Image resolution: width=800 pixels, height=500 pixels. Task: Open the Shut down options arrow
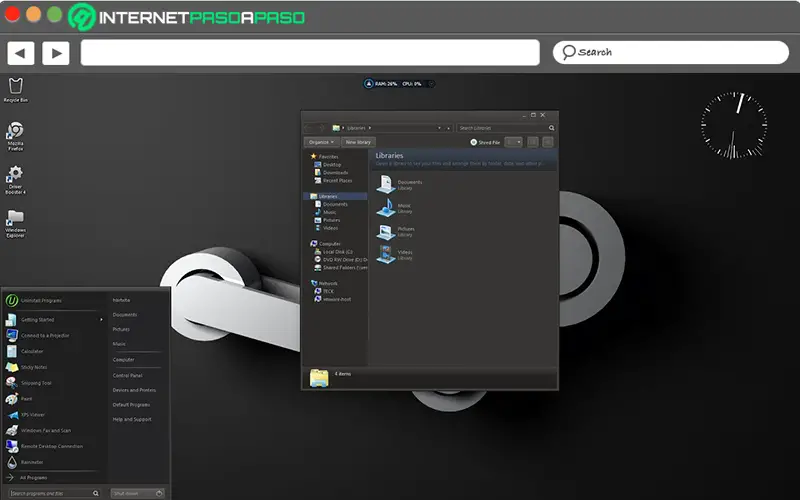(x=160, y=493)
